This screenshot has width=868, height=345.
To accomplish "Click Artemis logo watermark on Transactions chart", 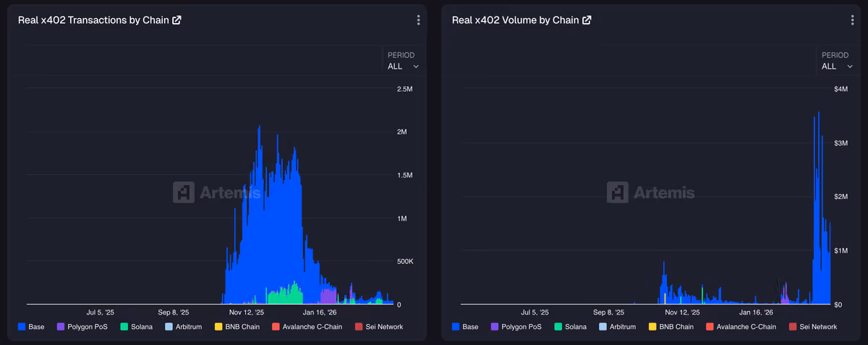I will 216,192.
